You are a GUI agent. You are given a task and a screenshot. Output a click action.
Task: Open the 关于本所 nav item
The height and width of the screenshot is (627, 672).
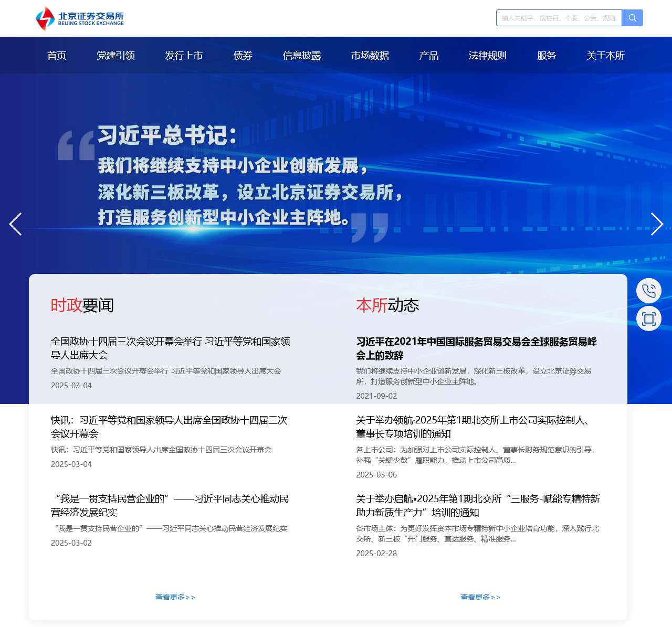point(605,56)
